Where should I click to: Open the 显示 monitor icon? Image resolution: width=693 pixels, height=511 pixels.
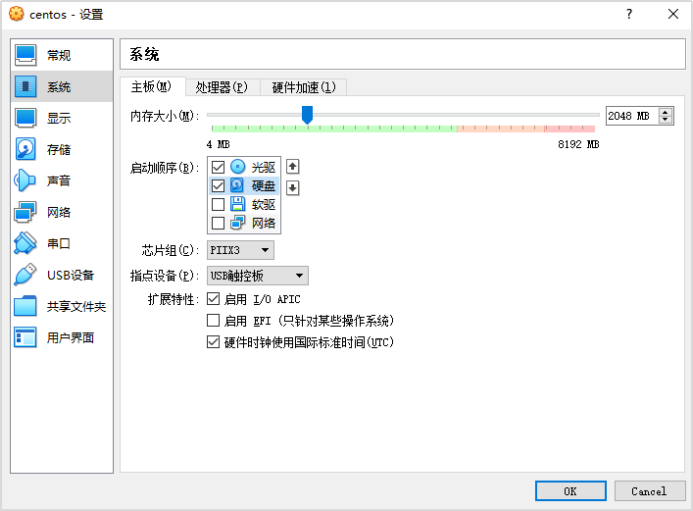[x=25, y=118]
